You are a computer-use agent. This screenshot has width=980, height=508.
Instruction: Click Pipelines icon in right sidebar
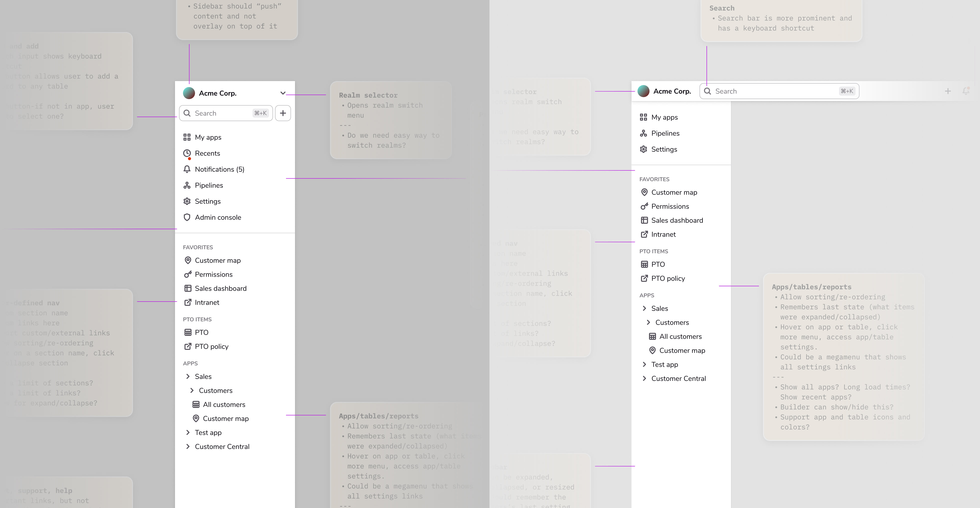643,133
